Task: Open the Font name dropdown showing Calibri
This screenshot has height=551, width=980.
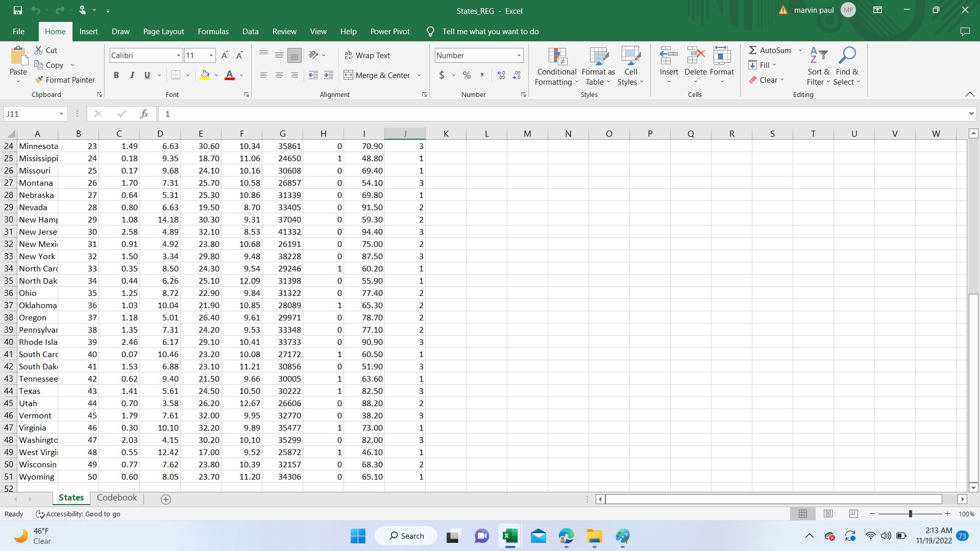Action: pos(178,55)
